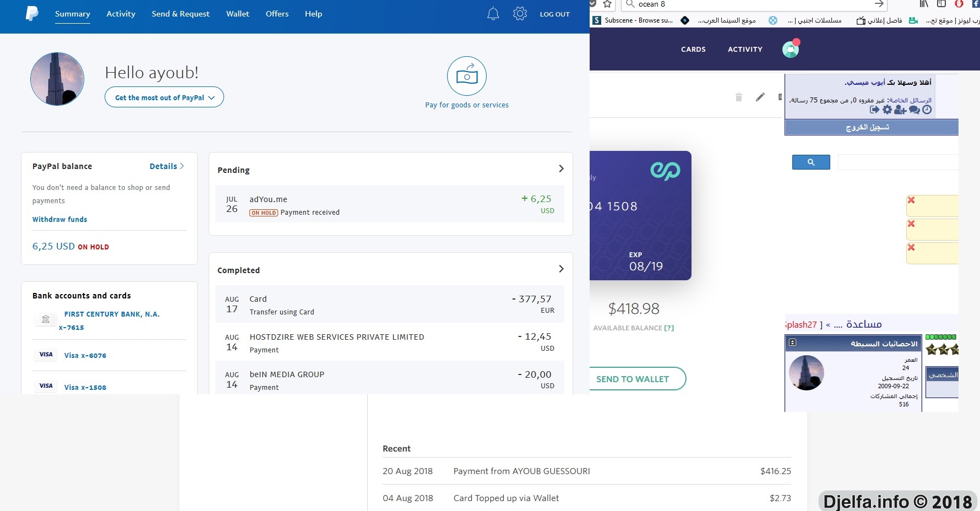Click the profile avatar beside ACTIVITY
Screen dimensions: 980x511
tap(791, 49)
